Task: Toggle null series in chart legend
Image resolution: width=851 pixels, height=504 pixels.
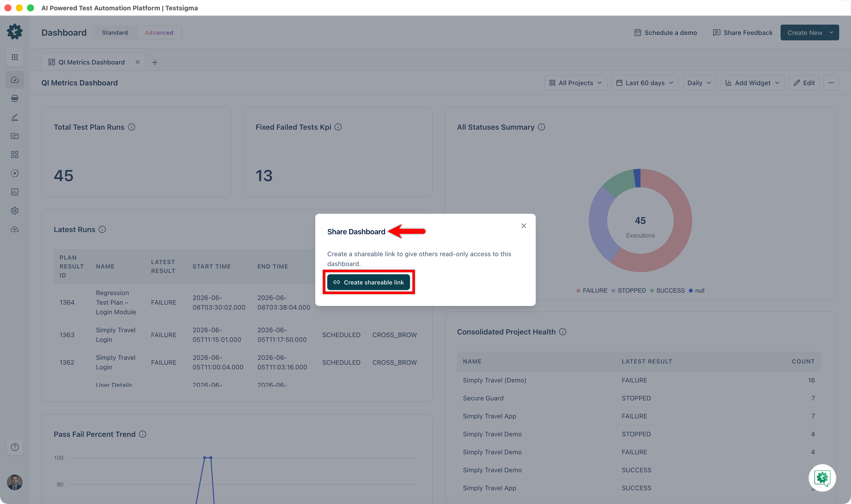Action: pos(696,291)
